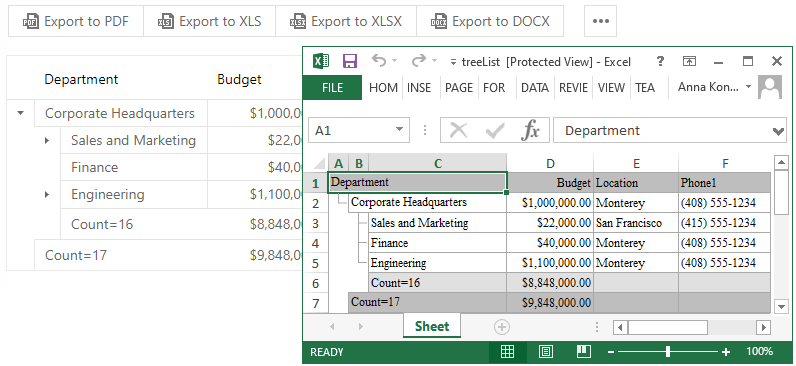Open the Customize Quick Access Toolbar menu
Viewport: 796px width, 366px height.
click(453, 62)
